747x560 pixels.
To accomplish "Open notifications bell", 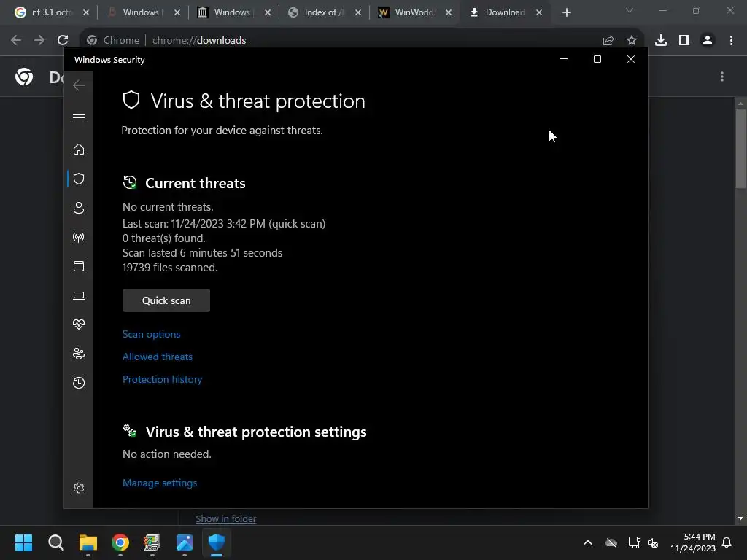I will (x=727, y=542).
